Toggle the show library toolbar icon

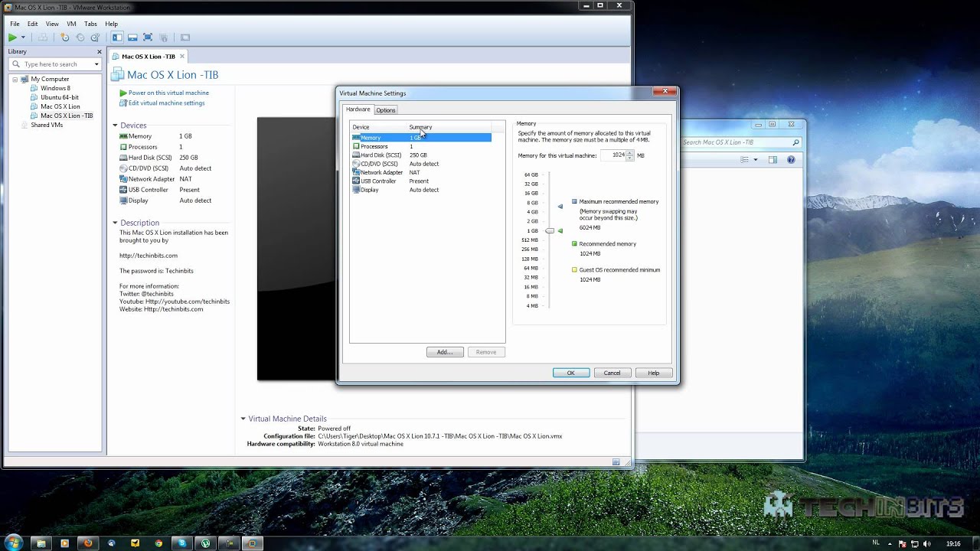coord(117,37)
